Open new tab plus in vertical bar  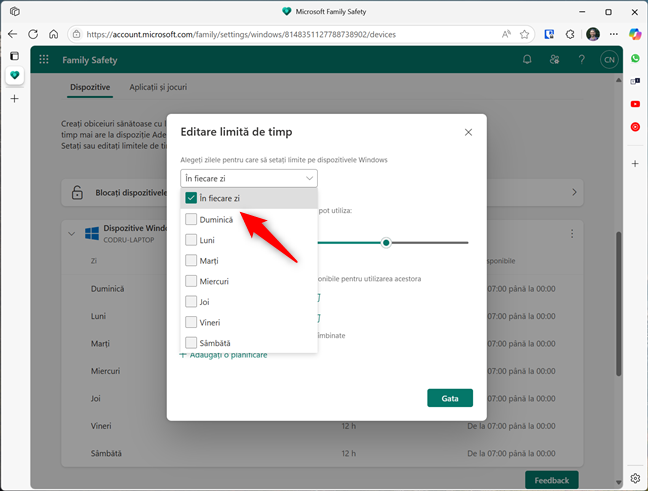14,99
